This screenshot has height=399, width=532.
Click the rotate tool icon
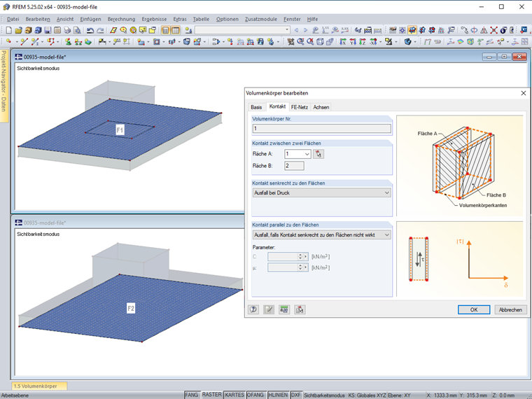tap(474, 31)
